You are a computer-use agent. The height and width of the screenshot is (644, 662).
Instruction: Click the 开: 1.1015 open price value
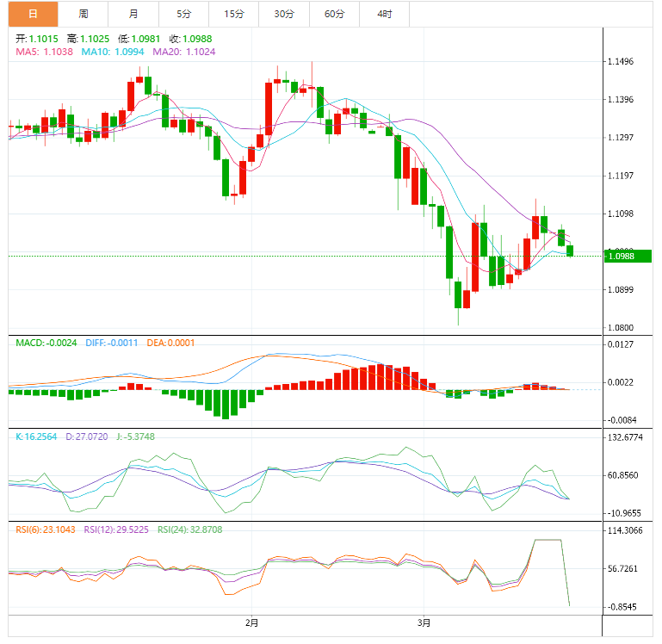click(x=37, y=39)
